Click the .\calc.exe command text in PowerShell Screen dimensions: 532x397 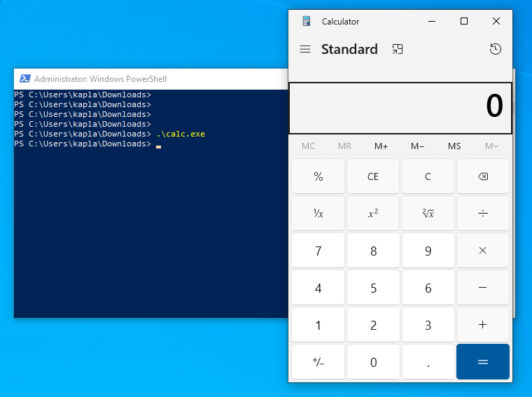point(181,134)
